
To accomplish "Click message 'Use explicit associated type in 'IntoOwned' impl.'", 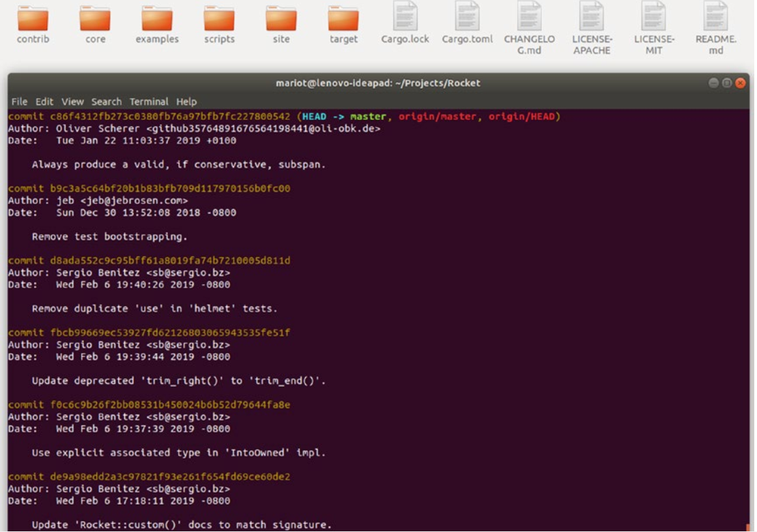I will pyautogui.click(x=179, y=453).
